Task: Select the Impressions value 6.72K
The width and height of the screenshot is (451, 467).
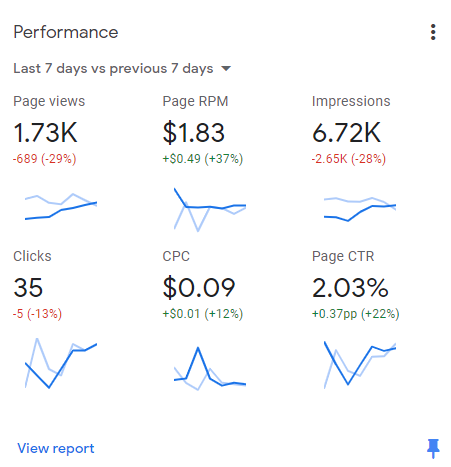Action: [x=346, y=133]
